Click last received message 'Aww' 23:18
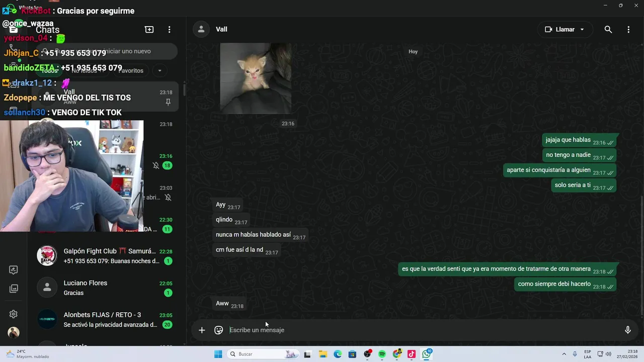 click(229, 304)
